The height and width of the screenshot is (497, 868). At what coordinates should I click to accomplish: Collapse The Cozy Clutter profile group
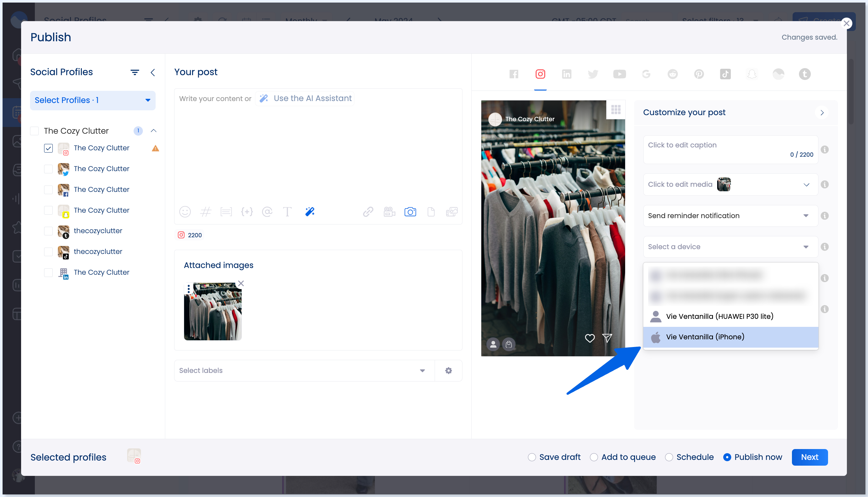tap(153, 131)
